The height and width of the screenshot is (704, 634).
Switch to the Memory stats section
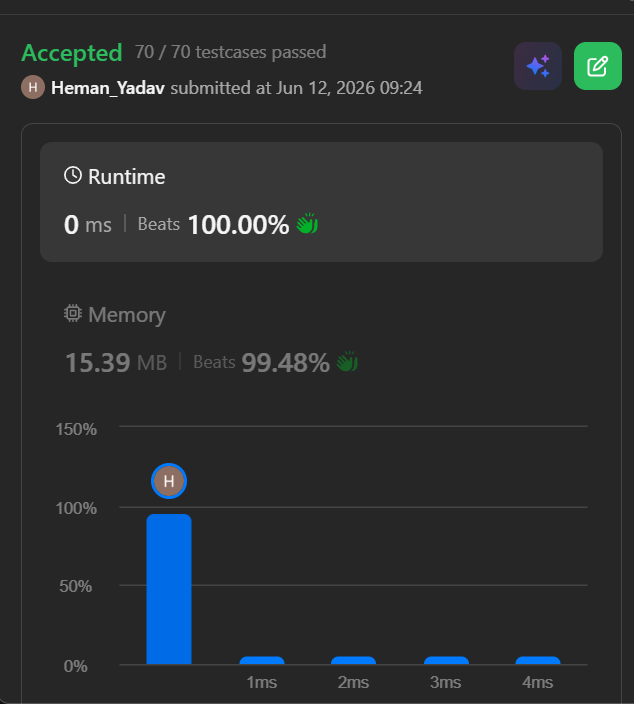(321, 340)
